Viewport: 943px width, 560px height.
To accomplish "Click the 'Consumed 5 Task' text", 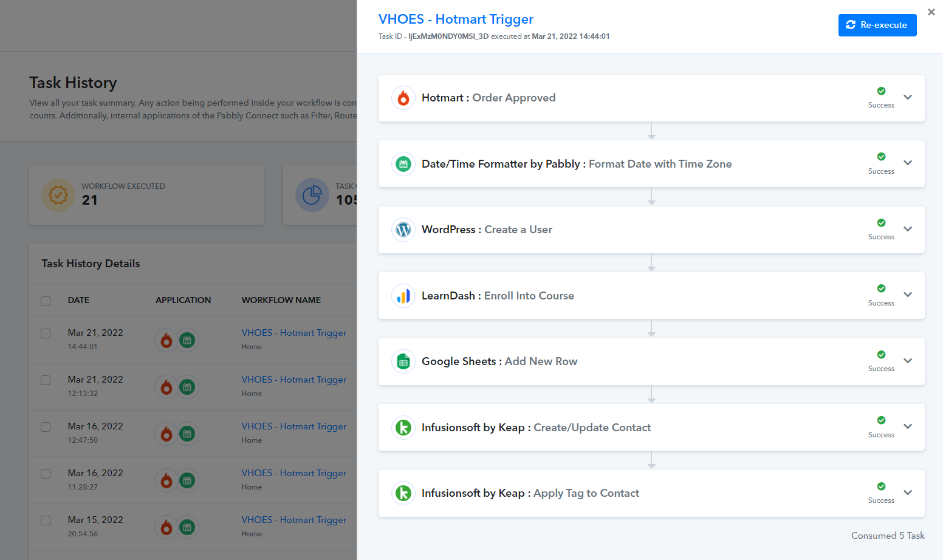I will 888,536.
